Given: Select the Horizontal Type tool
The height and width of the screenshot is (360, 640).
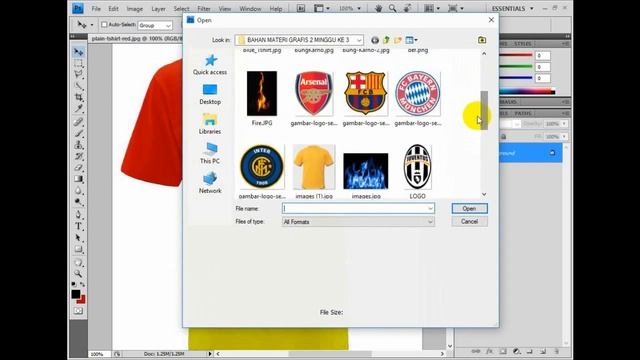Looking at the screenshot, I should click(78, 226).
